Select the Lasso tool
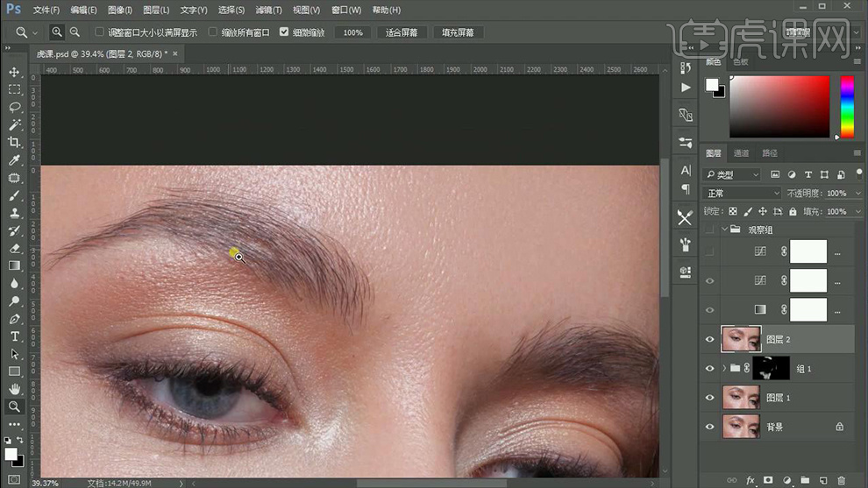This screenshot has height=488, width=868. [14, 108]
